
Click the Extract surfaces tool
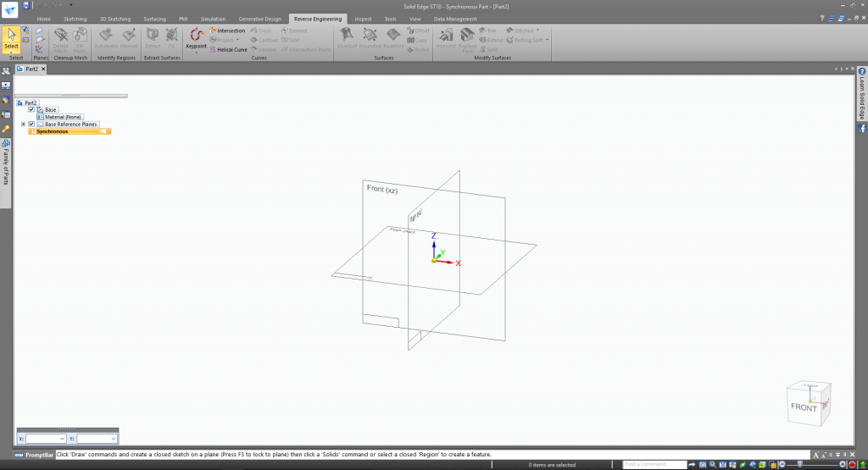(153, 39)
